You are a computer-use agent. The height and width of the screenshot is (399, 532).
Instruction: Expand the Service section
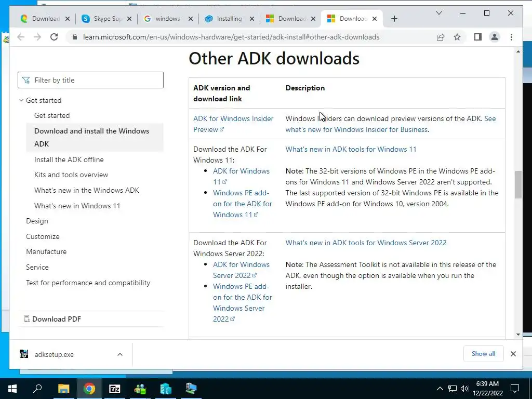(x=37, y=268)
